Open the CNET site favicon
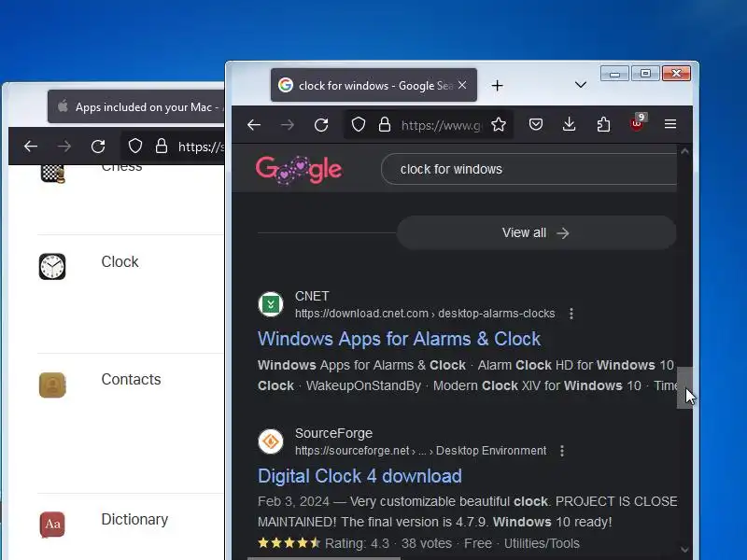 point(271,304)
